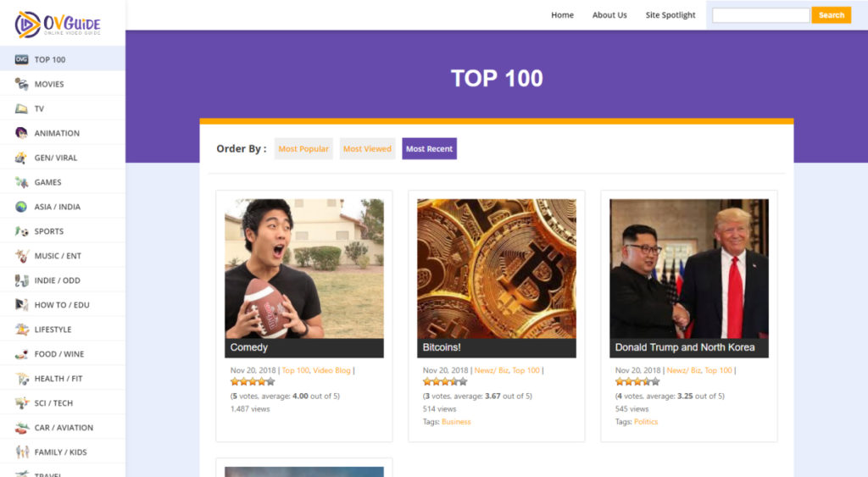Open Site Spotlight in top navigation

tap(670, 15)
